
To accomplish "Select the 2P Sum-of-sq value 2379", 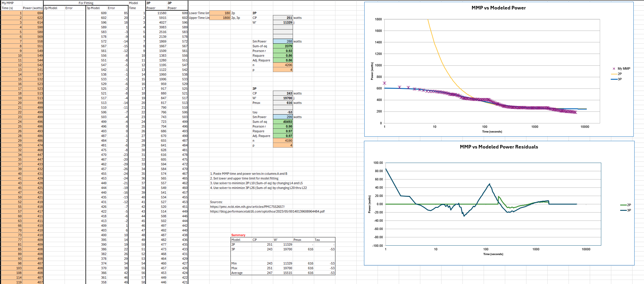I will (283, 46).
